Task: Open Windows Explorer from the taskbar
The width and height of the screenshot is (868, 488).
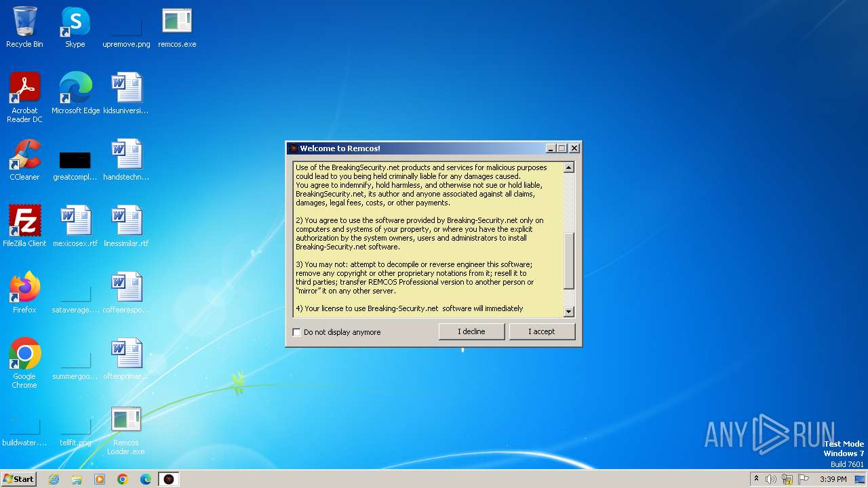Action: (77, 479)
